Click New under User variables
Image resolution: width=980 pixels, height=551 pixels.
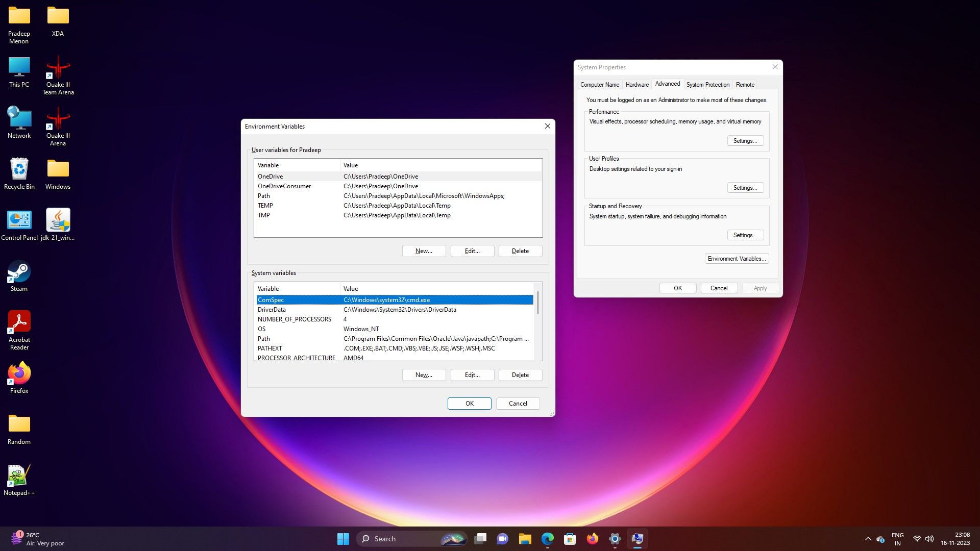coord(424,251)
